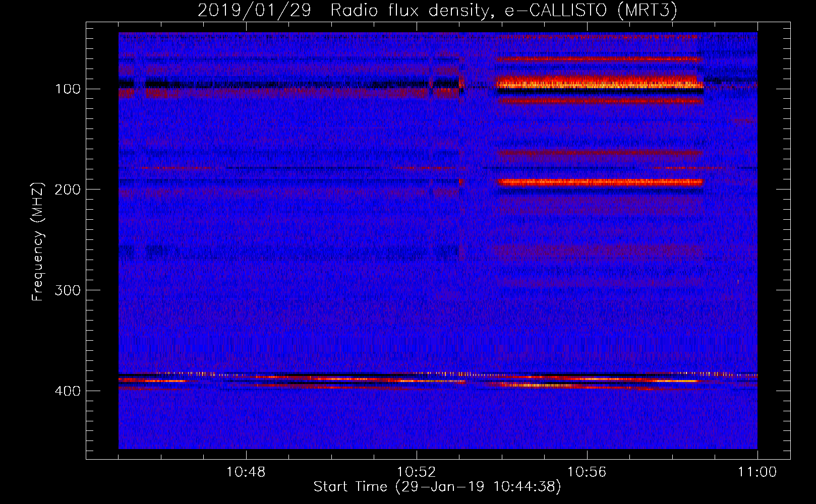Click the bright yellow emission band near 100 MHz
Screen dimensions: 816x504
tap(600, 82)
